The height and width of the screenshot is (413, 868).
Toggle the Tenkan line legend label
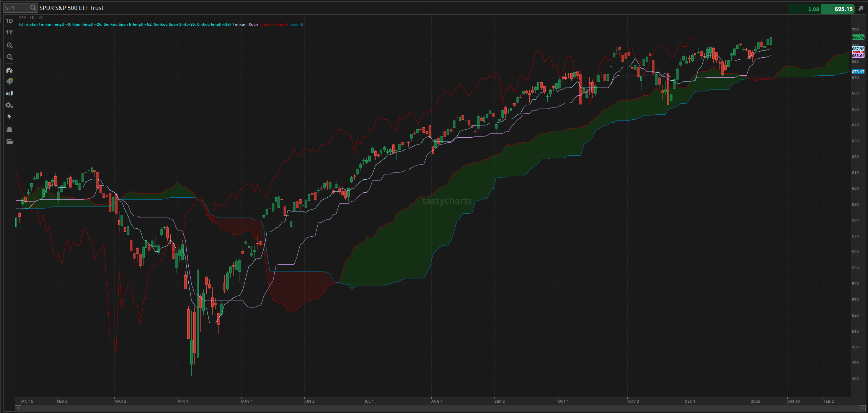pos(240,24)
